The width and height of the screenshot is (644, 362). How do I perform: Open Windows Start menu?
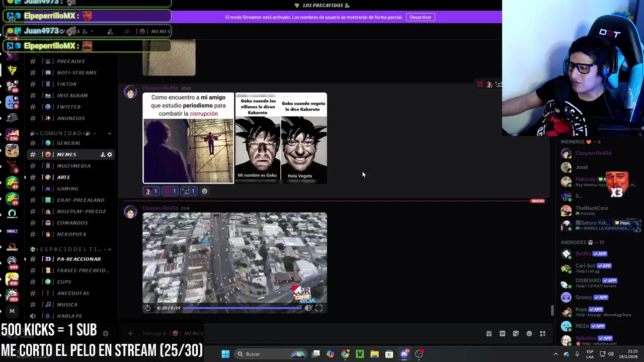[225, 354]
